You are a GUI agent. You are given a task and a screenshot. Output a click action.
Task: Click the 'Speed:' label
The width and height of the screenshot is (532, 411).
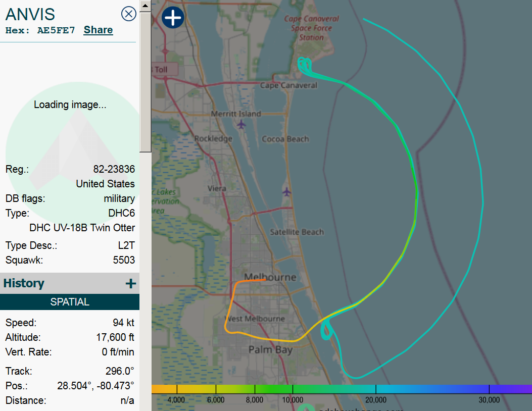click(21, 323)
